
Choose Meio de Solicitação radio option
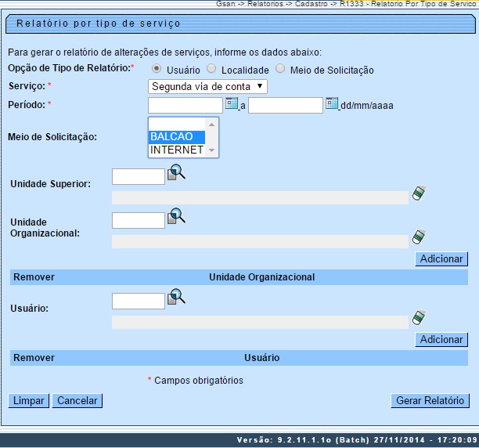pos(280,69)
